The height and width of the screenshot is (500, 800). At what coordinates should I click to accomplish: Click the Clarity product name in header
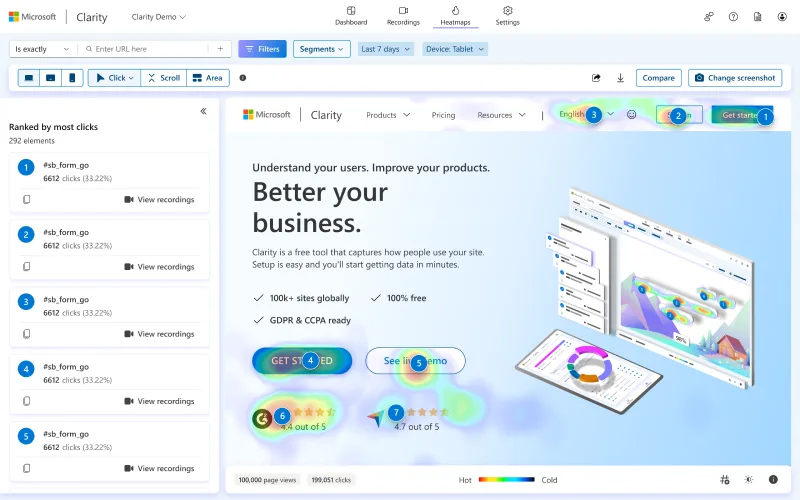click(x=92, y=17)
